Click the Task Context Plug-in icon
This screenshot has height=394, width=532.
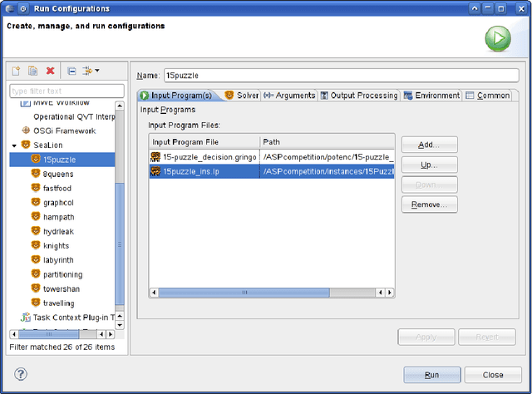tap(26, 318)
